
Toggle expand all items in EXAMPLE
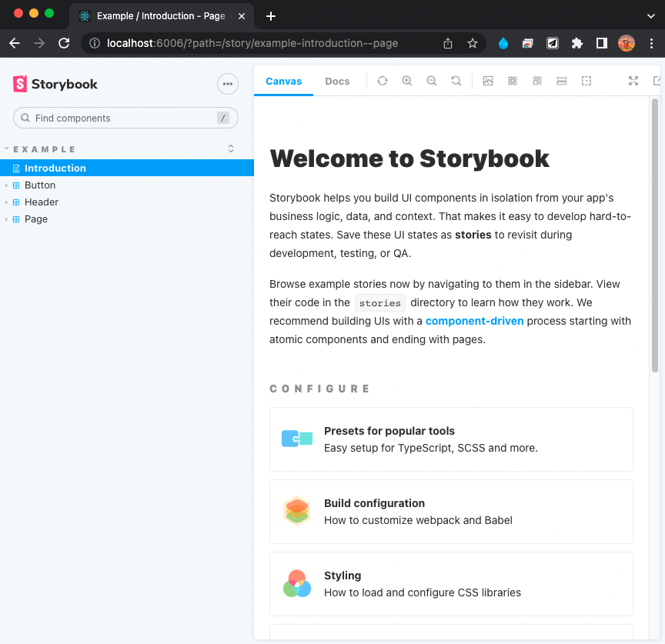tap(231, 148)
